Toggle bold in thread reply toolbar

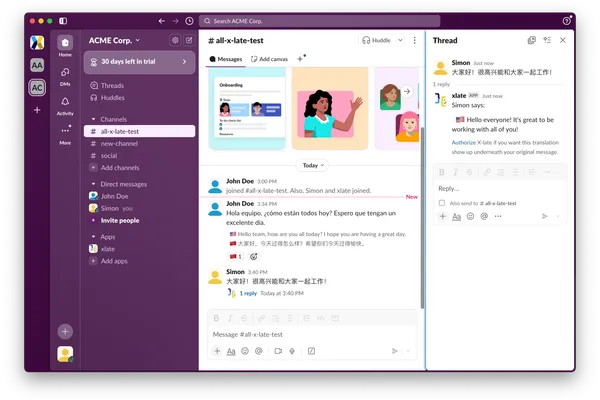(x=442, y=172)
